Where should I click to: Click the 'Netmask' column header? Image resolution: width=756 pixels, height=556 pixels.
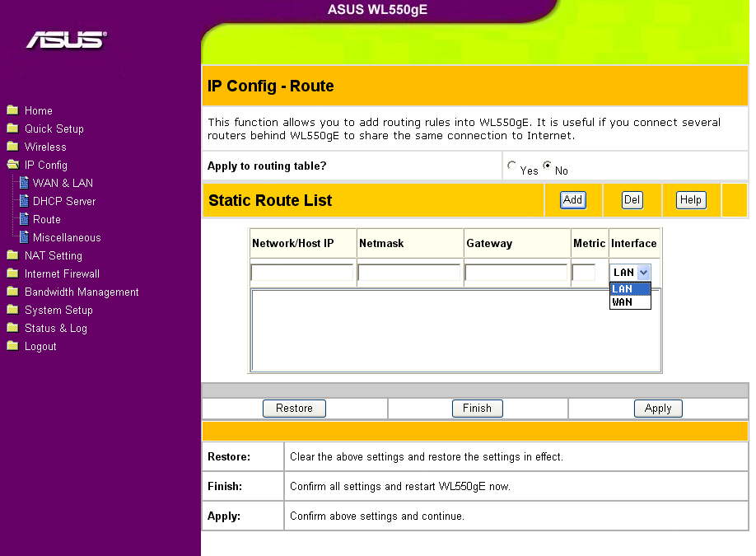pyautogui.click(x=381, y=244)
